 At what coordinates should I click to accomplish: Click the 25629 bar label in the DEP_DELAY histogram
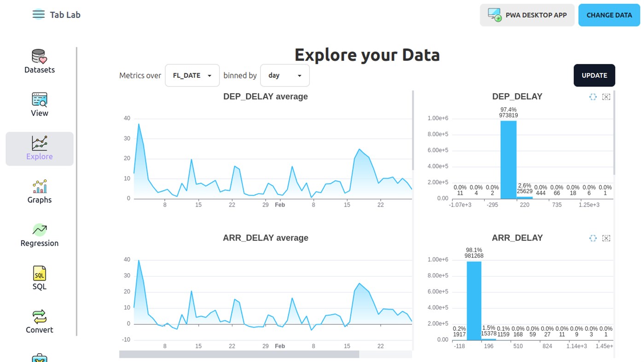click(x=524, y=191)
